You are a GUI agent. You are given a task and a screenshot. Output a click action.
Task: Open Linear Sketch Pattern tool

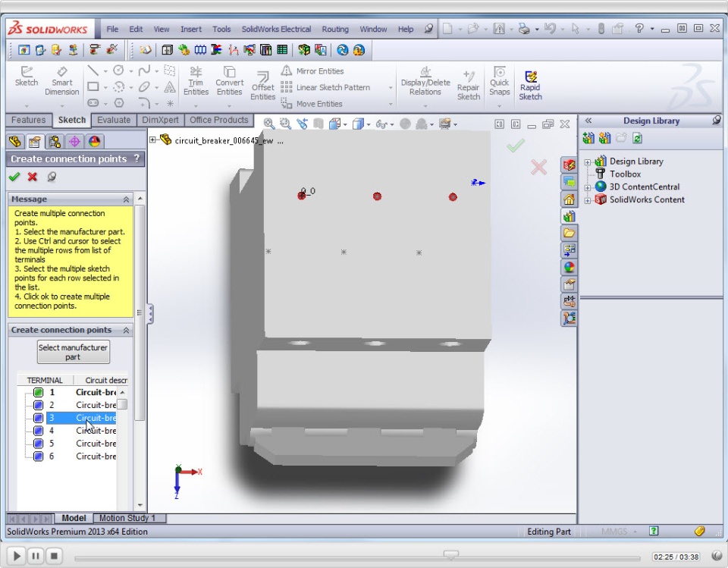(x=325, y=87)
